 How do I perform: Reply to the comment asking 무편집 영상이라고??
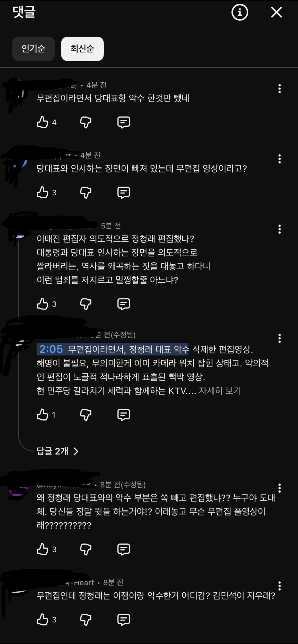coord(124,192)
